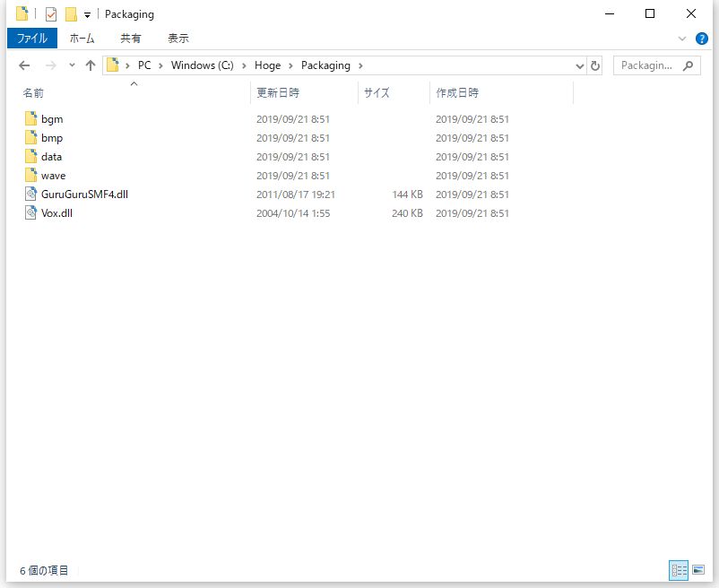Open the recent locations dropdown
This screenshot has width=719, height=588.
click(x=72, y=65)
